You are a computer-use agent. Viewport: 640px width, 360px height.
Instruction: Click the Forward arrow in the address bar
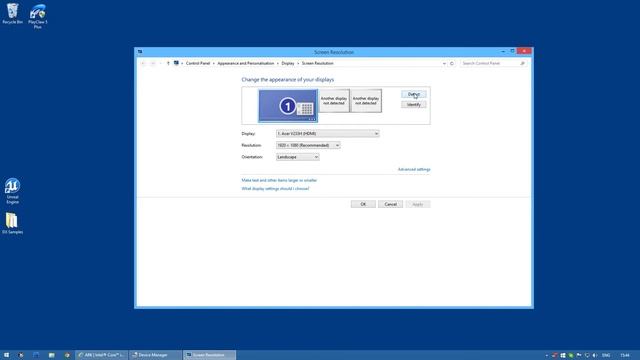coord(153,63)
